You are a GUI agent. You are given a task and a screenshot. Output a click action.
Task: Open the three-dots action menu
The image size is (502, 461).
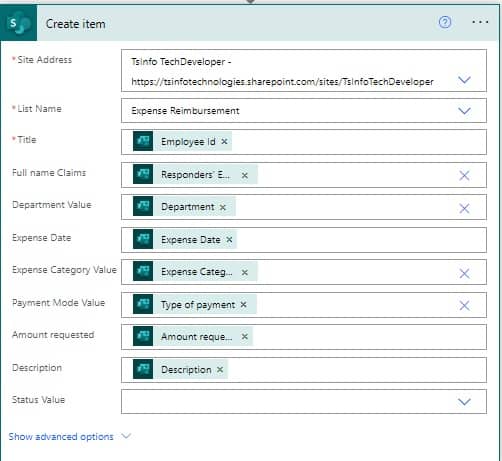[480, 22]
